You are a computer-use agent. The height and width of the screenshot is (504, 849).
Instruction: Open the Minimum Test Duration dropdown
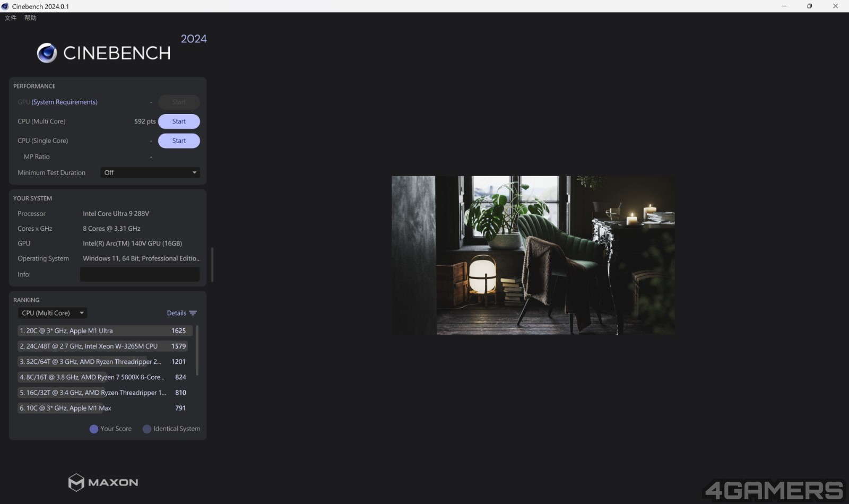pyautogui.click(x=150, y=172)
